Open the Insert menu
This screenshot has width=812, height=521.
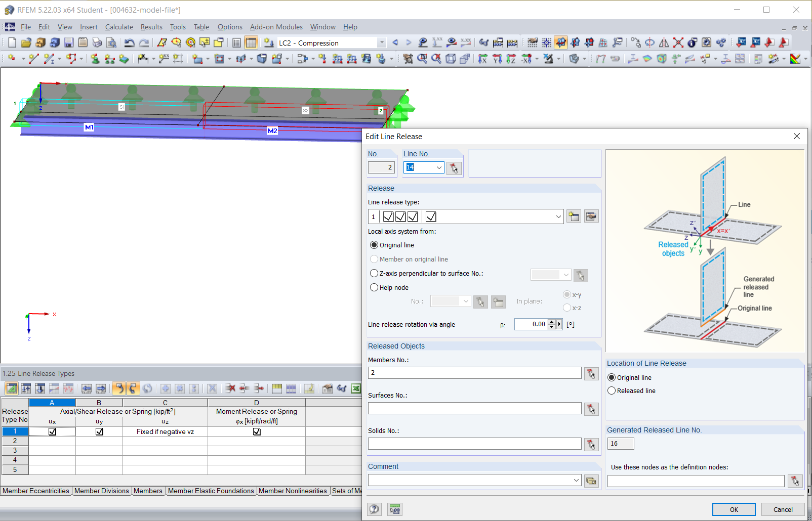coord(89,27)
